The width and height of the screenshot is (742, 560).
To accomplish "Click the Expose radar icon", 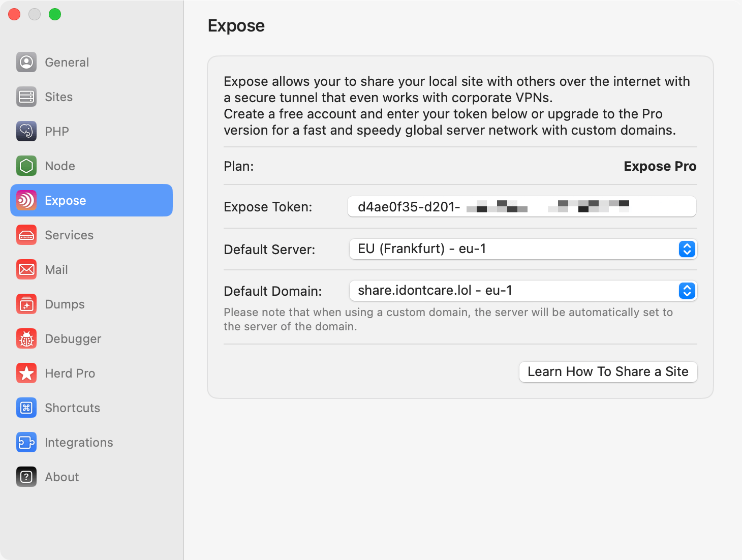I will tap(26, 200).
